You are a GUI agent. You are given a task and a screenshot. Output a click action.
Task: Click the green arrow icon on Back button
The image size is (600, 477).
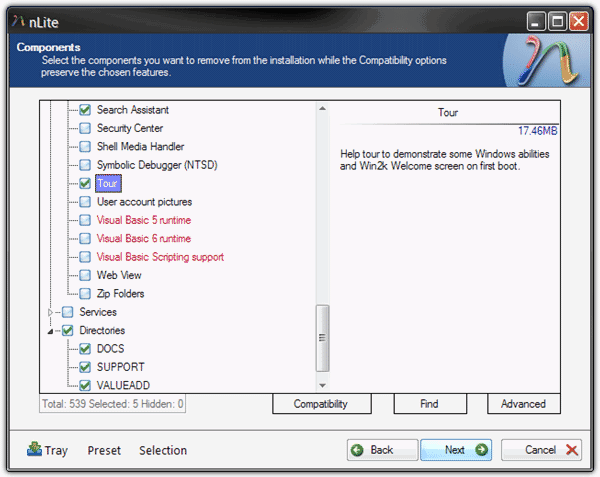tap(357, 450)
